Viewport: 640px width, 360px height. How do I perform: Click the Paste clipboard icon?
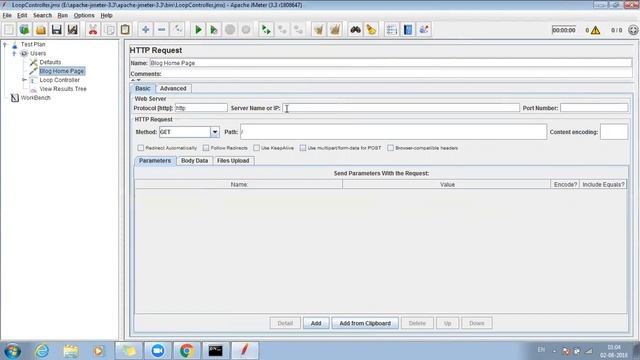[x=125, y=29]
